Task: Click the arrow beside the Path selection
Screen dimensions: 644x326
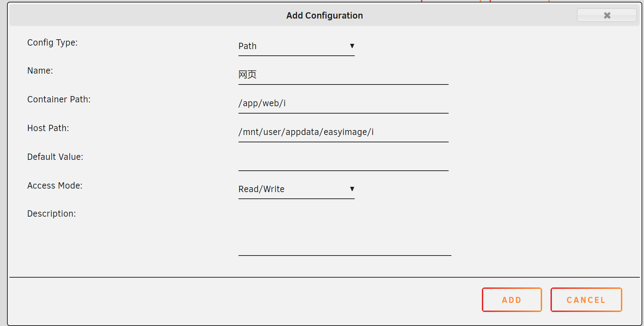Action: click(352, 46)
